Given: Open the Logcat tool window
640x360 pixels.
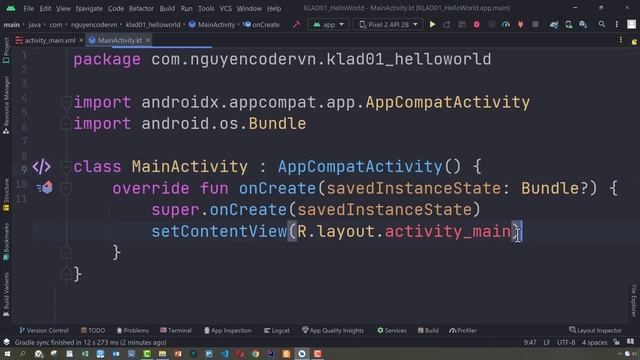Looking at the screenshot, I should point(277,330).
